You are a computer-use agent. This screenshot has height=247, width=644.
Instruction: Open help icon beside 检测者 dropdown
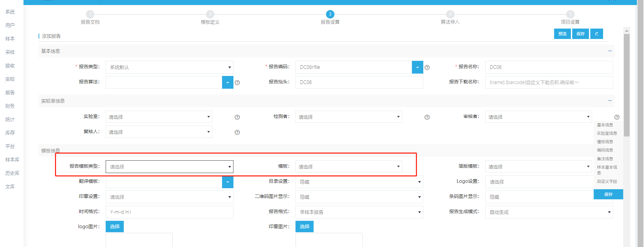pyautogui.click(x=427, y=117)
